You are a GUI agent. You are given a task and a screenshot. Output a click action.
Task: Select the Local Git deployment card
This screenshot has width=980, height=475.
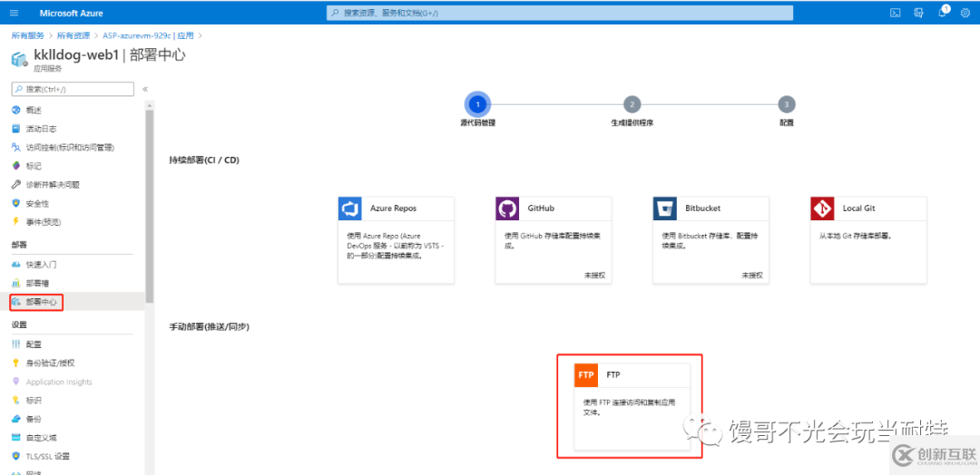868,240
